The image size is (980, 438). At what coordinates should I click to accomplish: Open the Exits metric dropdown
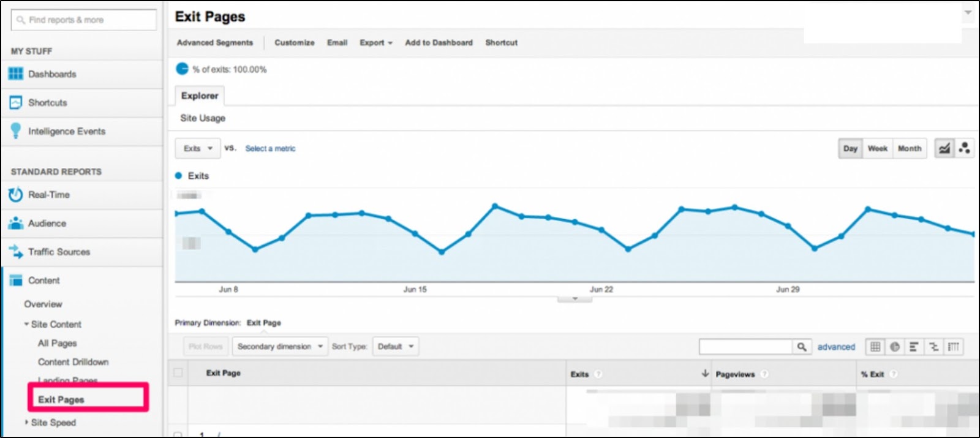(x=198, y=148)
